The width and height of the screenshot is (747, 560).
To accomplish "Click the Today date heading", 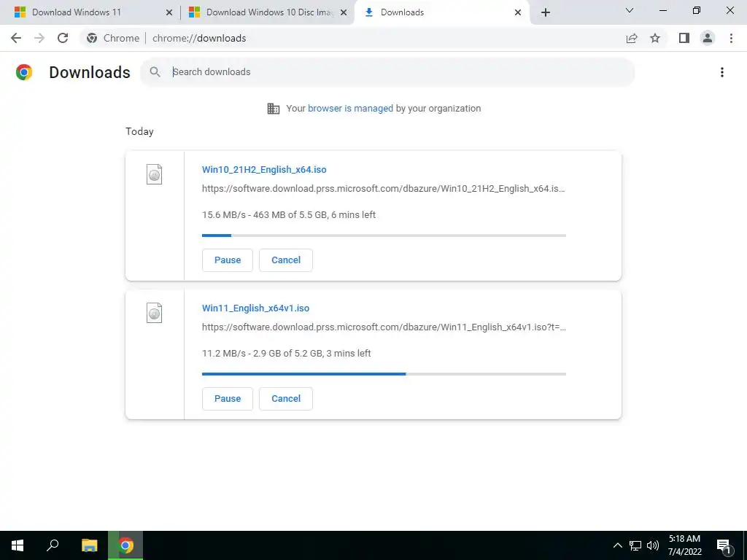I will 139,131.
